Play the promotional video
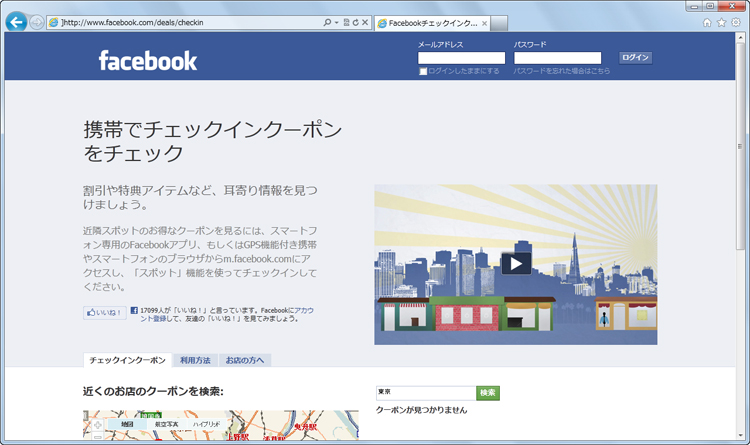This screenshot has height=445, width=750. [516, 264]
